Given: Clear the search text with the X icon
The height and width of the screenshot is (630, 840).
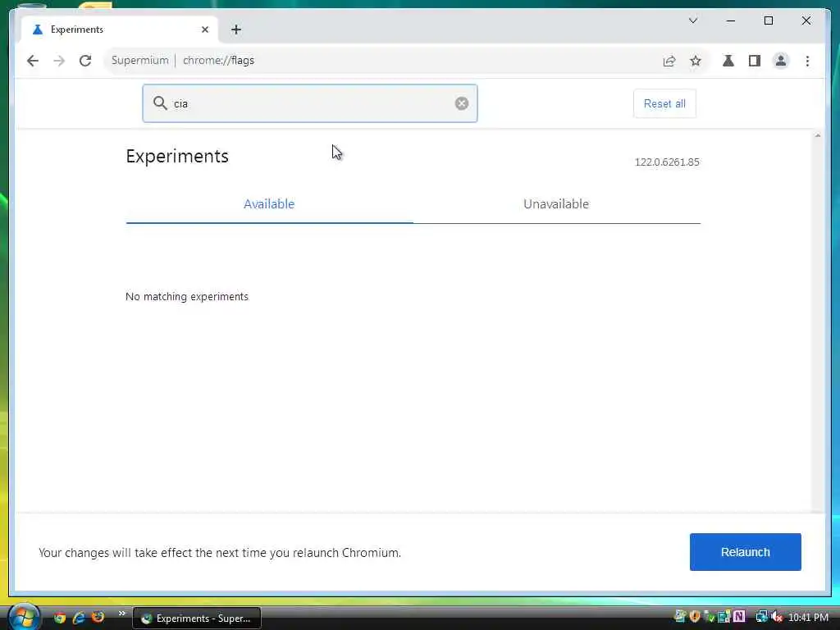Looking at the screenshot, I should 462,103.
